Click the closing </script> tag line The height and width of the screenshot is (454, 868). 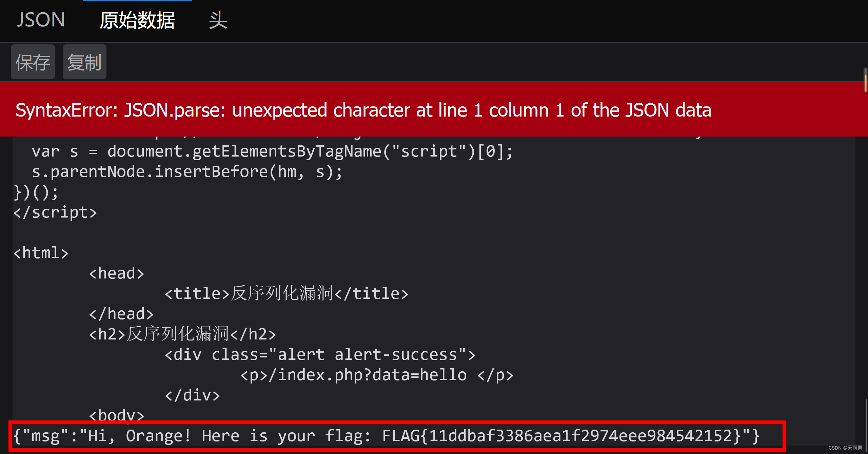55,212
